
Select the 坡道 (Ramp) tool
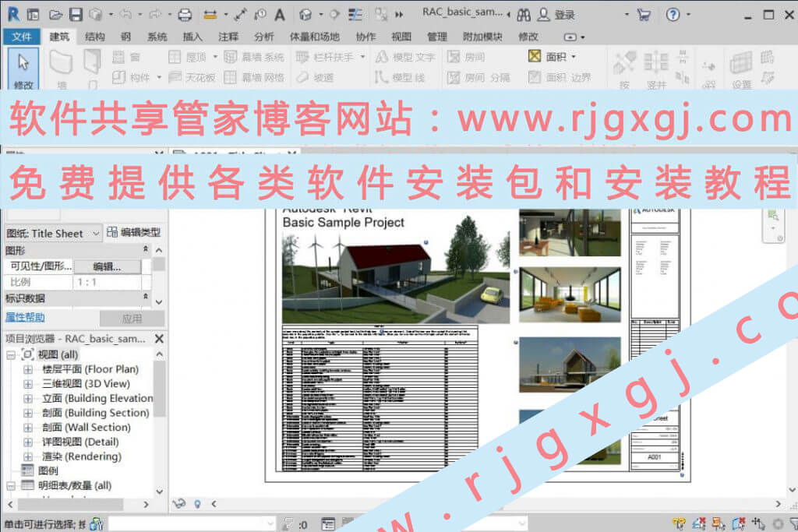click(315, 77)
